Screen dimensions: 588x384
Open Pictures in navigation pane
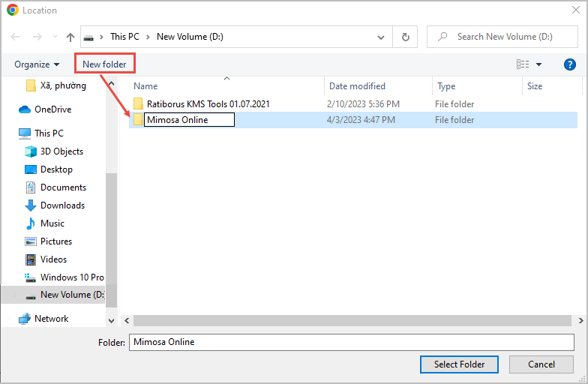coord(48,241)
